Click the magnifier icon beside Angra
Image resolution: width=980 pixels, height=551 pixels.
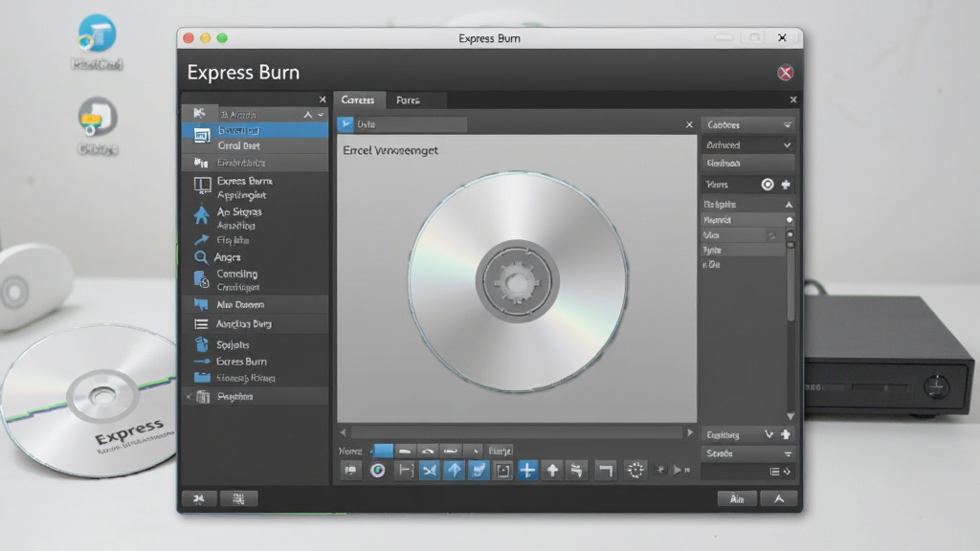coord(201,257)
